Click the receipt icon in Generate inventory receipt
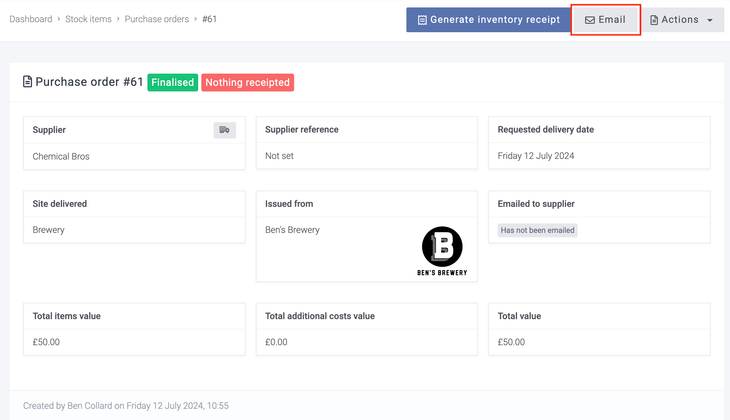Viewport: 730px width, 420px height. pyautogui.click(x=422, y=20)
